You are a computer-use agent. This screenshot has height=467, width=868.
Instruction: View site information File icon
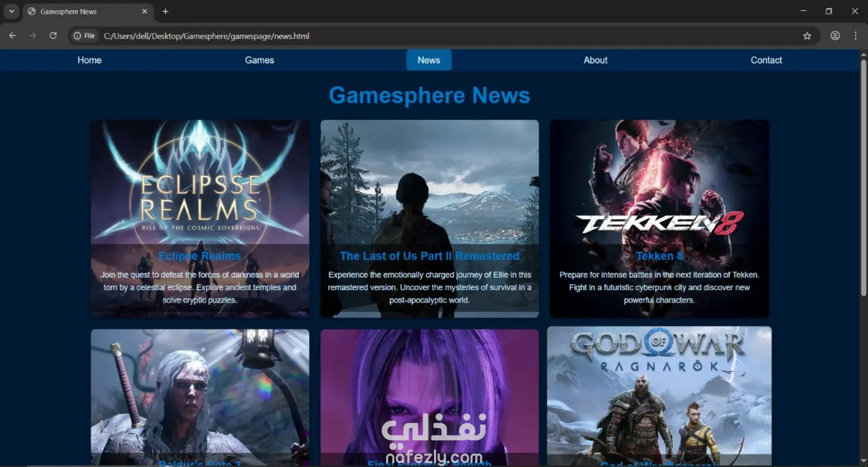(84, 36)
